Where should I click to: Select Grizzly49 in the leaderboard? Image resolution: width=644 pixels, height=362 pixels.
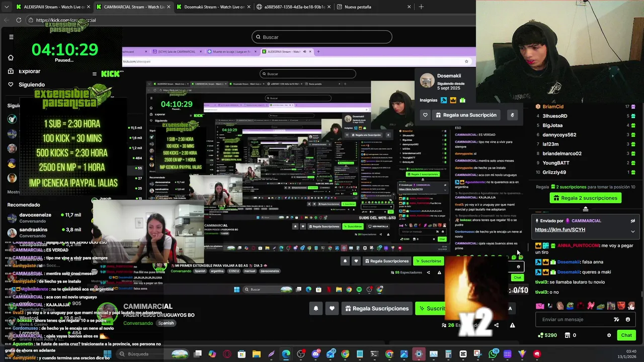(x=554, y=172)
